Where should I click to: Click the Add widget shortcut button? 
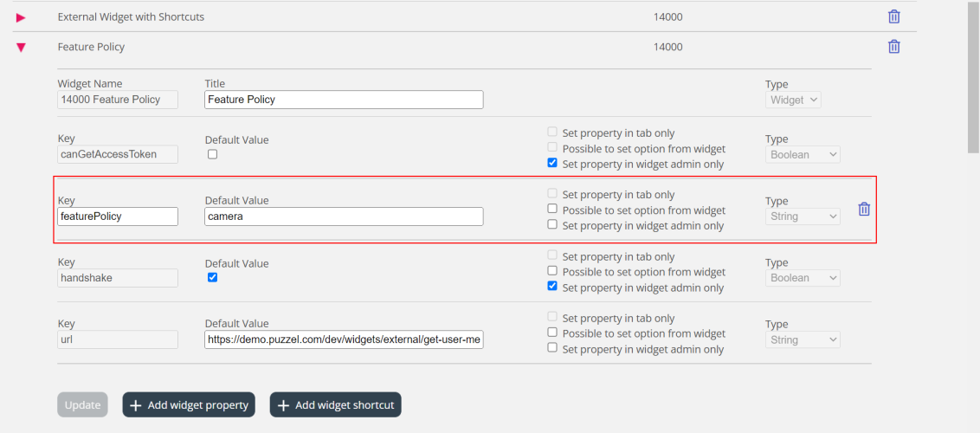point(335,404)
